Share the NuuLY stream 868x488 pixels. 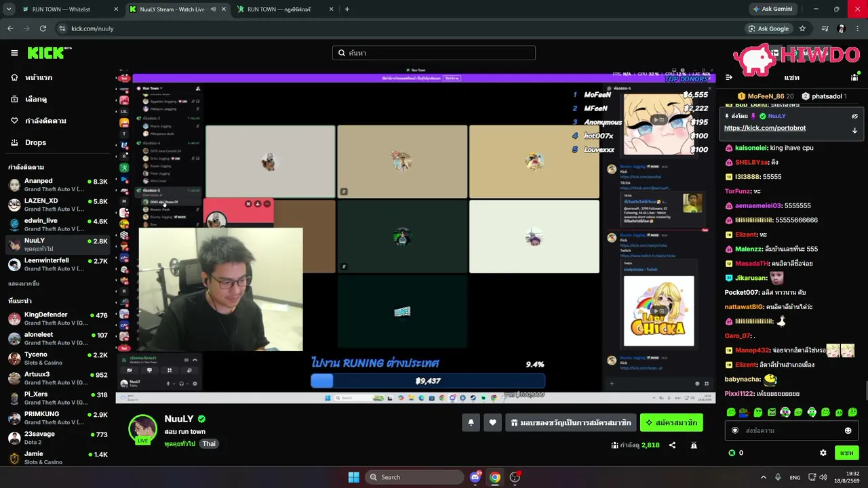672,445
